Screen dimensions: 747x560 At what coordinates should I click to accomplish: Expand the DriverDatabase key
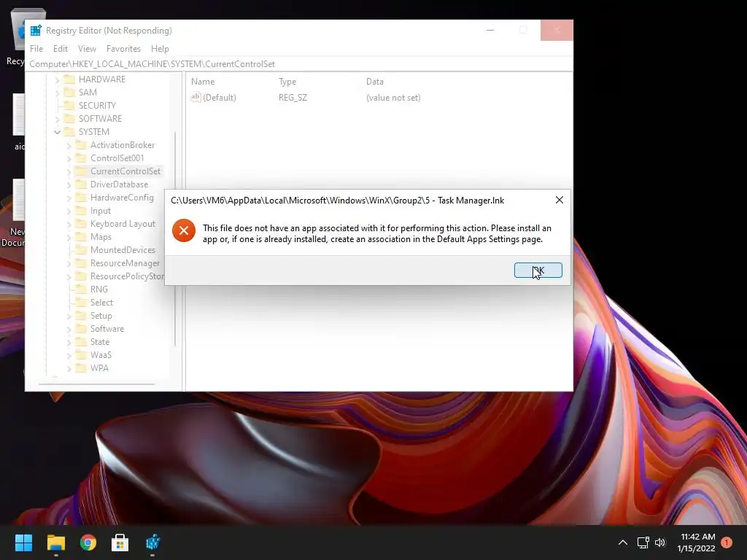(69, 184)
